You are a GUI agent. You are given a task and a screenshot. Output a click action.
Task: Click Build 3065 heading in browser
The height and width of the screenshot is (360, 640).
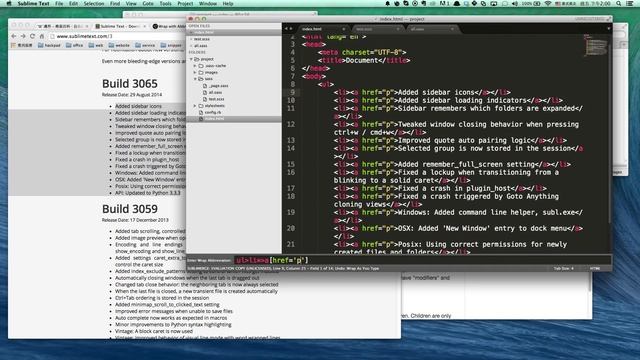(x=130, y=84)
